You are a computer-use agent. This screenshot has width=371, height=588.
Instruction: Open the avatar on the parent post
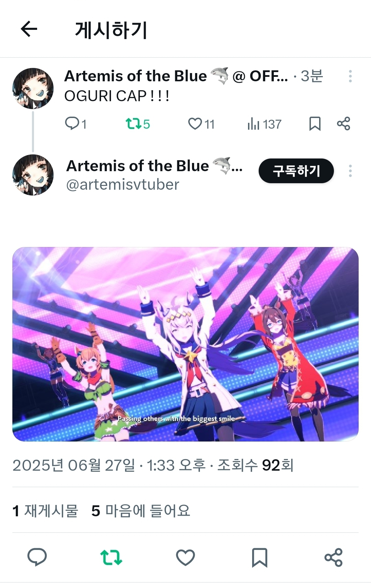(x=33, y=89)
